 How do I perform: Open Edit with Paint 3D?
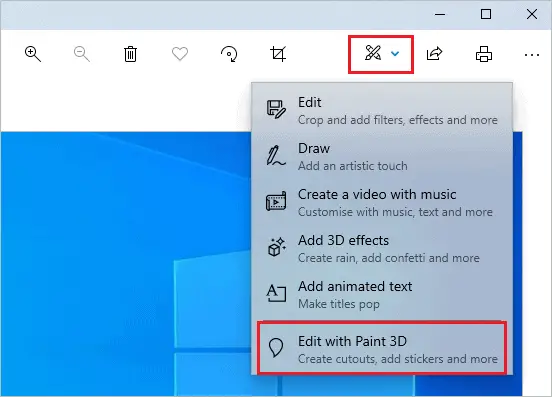[382, 348]
